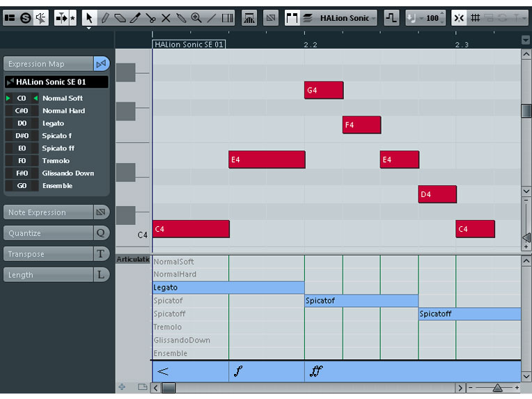Click the Edit VST Instrument step icon
Screen dimensions: 532x399
point(391,17)
